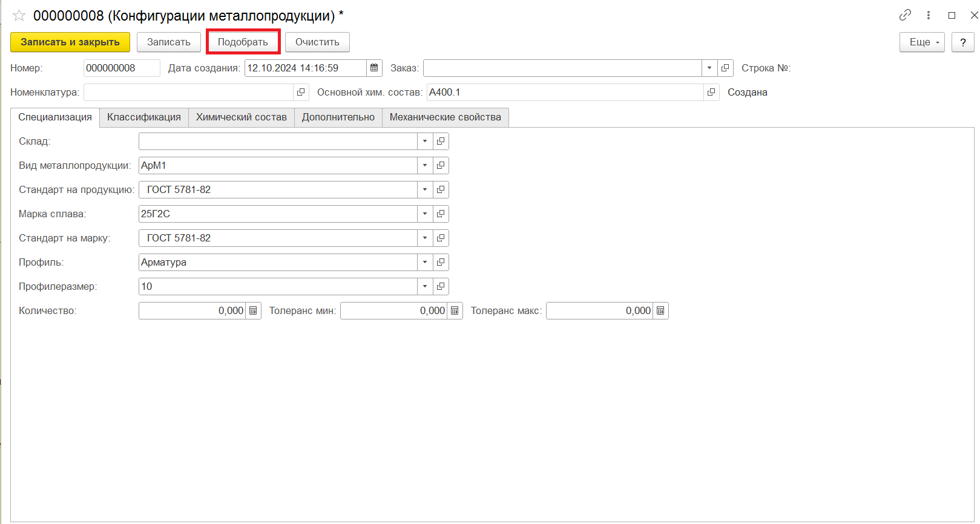Switch to the Классификация tab

(x=144, y=117)
